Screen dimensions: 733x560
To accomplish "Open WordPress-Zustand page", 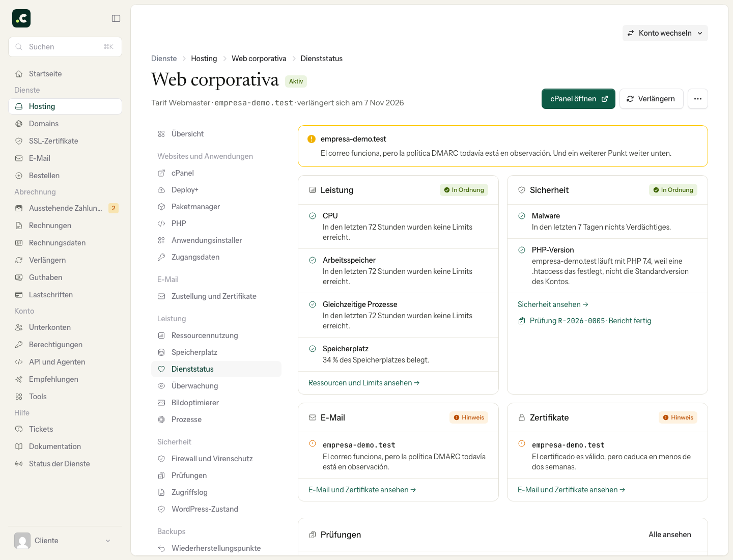I will point(216,509).
